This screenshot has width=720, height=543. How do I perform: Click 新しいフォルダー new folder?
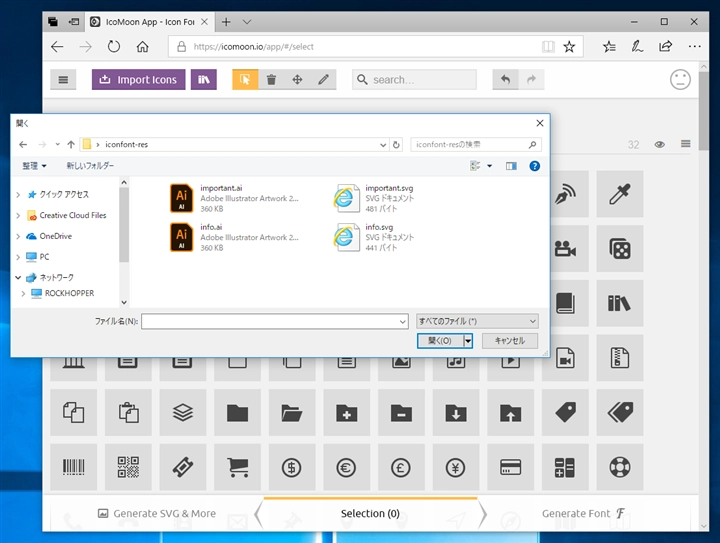tap(90, 166)
